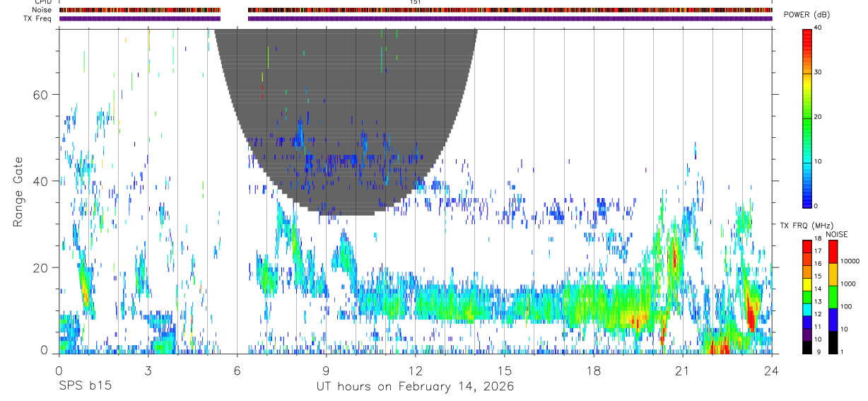The image size is (868, 401).
Task: Click the 1000 label on the noise scale
Action: click(x=848, y=284)
